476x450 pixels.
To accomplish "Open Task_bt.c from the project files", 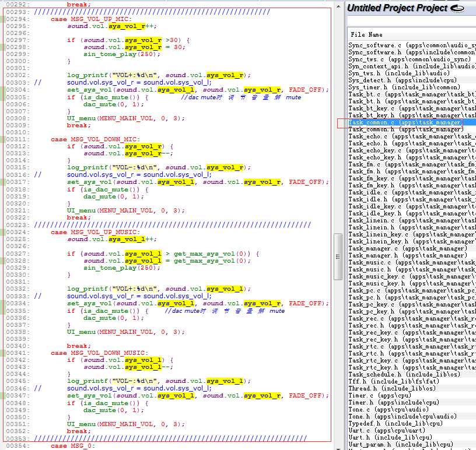I will (x=412, y=94).
